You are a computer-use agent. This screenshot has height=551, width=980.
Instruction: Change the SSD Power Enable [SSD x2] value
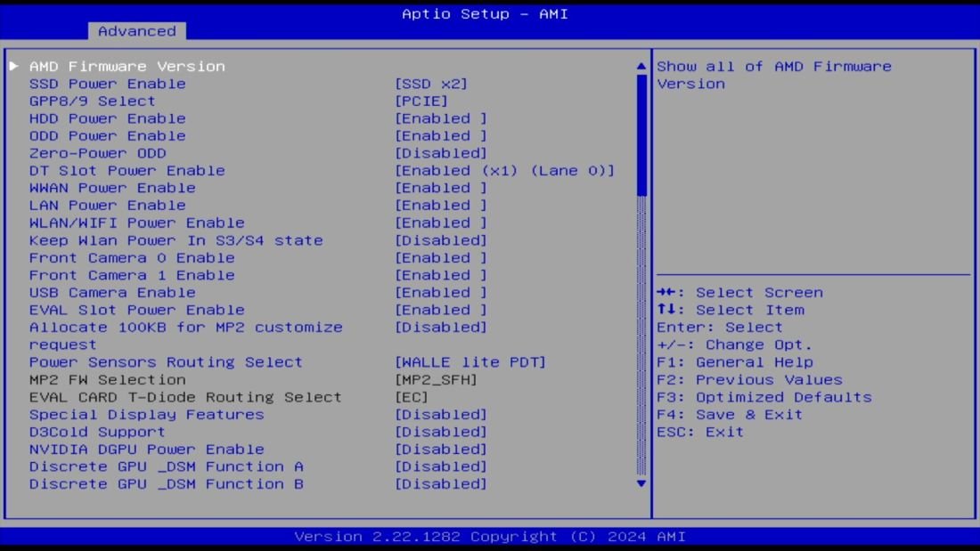(430, 84)
